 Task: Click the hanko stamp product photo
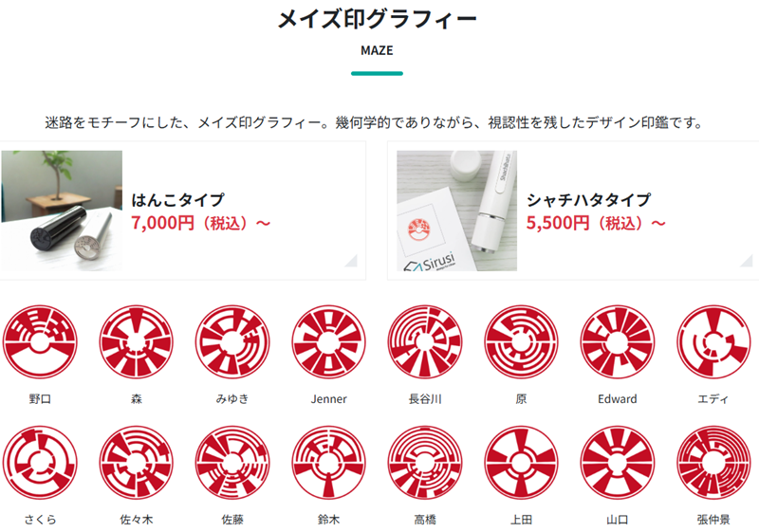click(62, 211)
